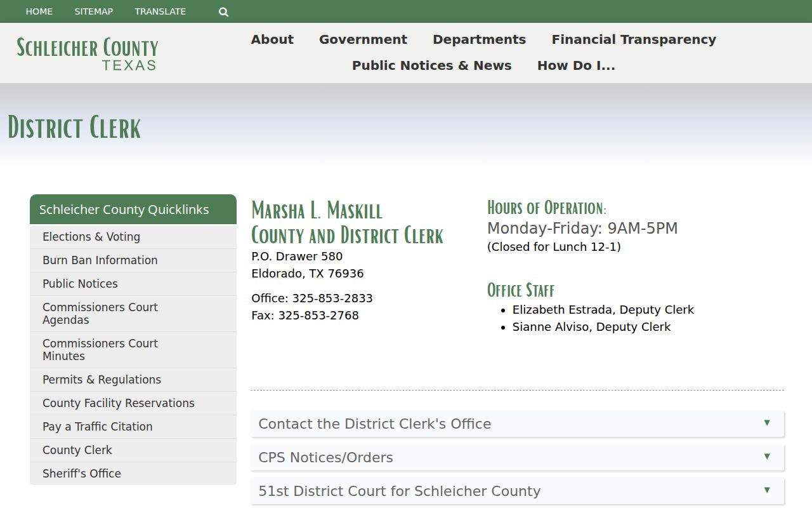The width and height of the screenshot is (812, 508).
Task: Open County Facility Reservations quicklink
Action: click(x=133, y=403)
